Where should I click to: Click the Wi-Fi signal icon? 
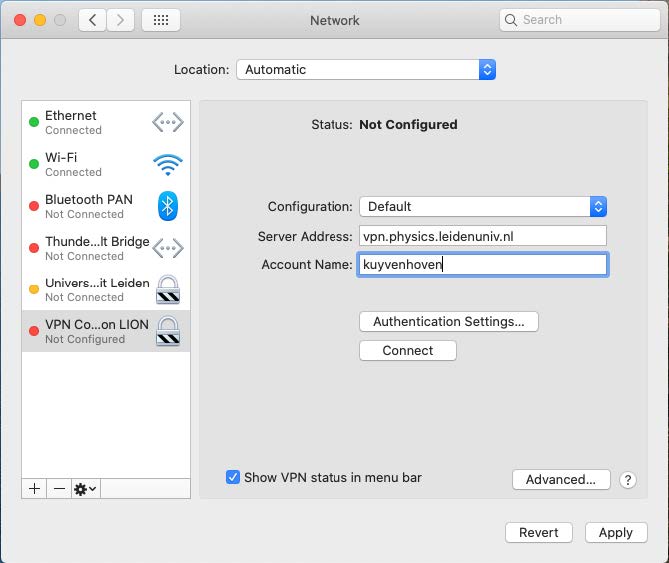click(x=168, y=164)
